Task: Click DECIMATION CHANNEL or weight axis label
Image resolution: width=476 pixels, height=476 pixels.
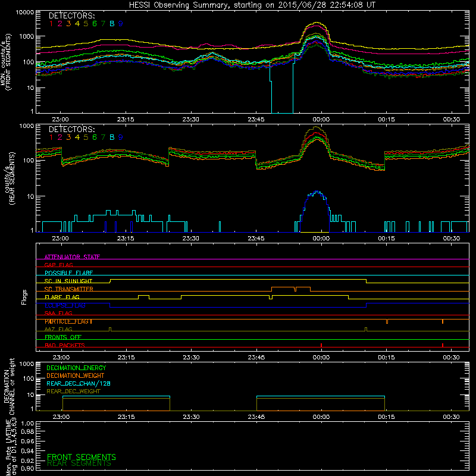Action: 8,386
